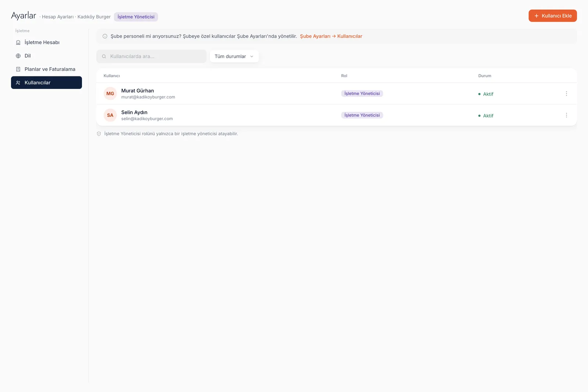Image resolution: width=588 pixels, height=392 pixels.
Task: Click the Kullanıcı column header
Action: (112, 76)
